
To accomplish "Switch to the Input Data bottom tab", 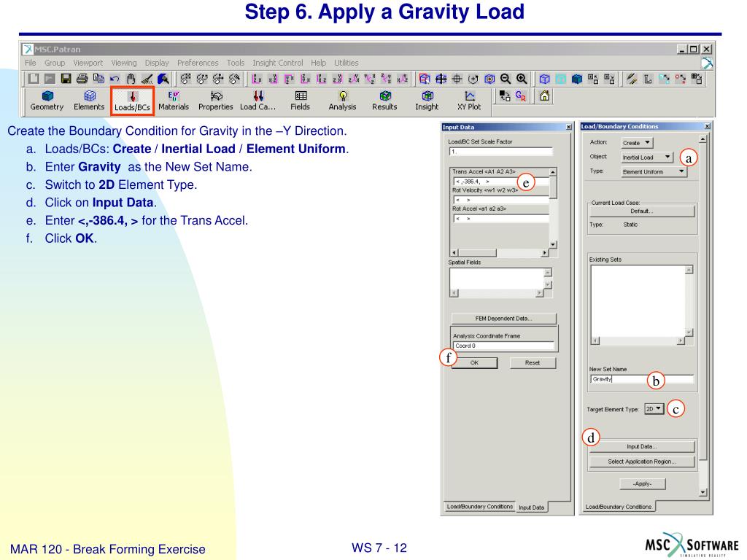I will pyautogui.click(x=531, y=507).
